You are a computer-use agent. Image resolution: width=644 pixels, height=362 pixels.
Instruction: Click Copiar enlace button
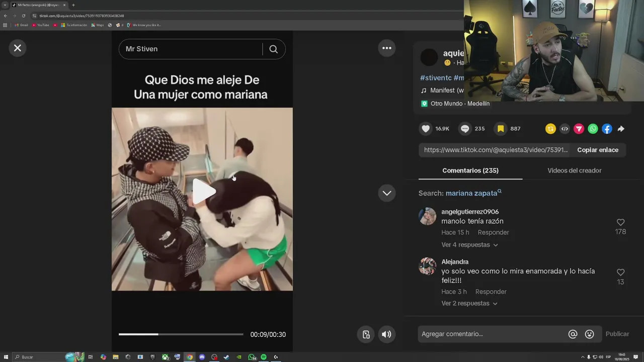pyautogui.click(x=598, y=150)
